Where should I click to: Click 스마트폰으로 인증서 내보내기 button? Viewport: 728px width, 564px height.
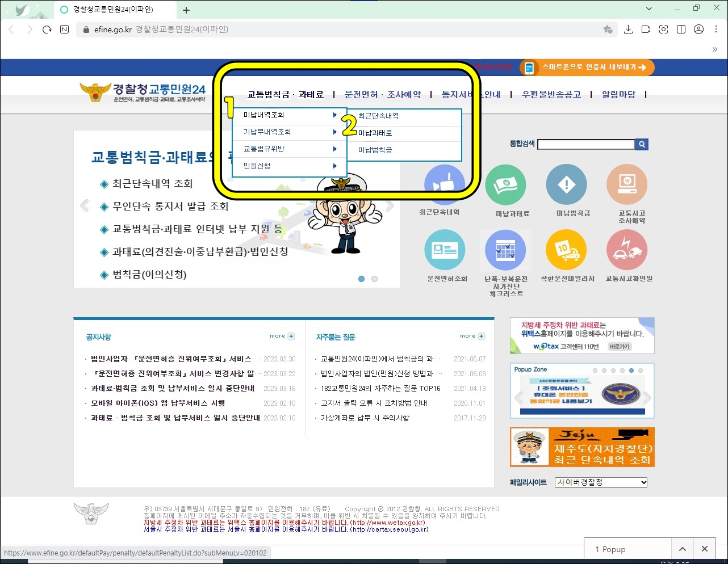[x=587, y=68]
